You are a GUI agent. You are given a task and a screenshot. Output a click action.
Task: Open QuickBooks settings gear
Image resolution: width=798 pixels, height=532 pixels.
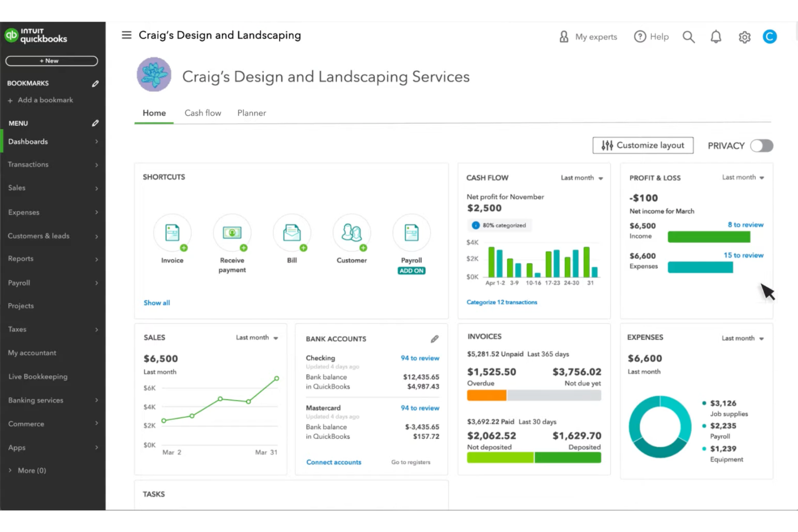[x=744, y=37]
